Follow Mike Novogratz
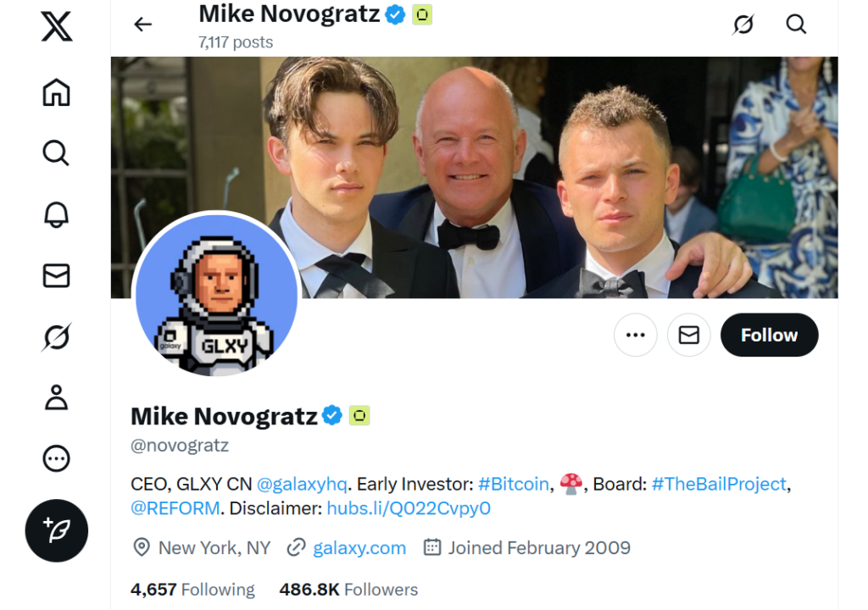868x610 pixels. coord(769,335)
